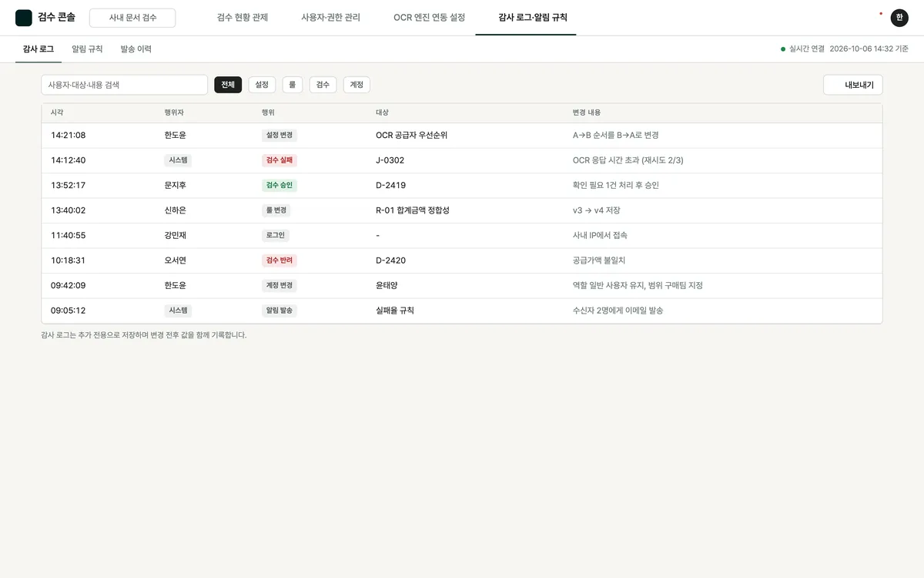
Task: Click the actor 문지후
Action: [175, 185]
